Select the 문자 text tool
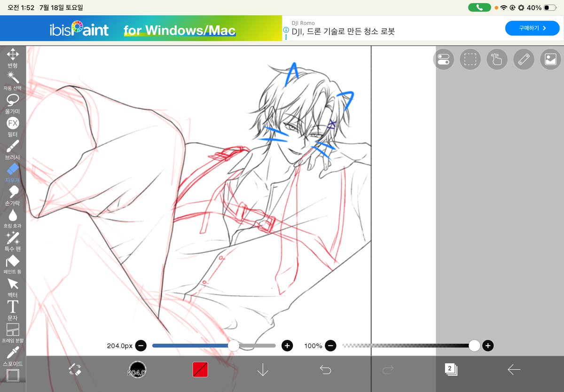 [x=13, y=310]
